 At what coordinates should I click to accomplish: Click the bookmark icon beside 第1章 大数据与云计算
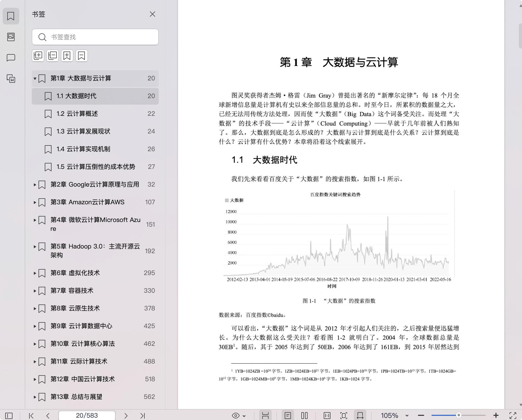[x=42, y=79]
